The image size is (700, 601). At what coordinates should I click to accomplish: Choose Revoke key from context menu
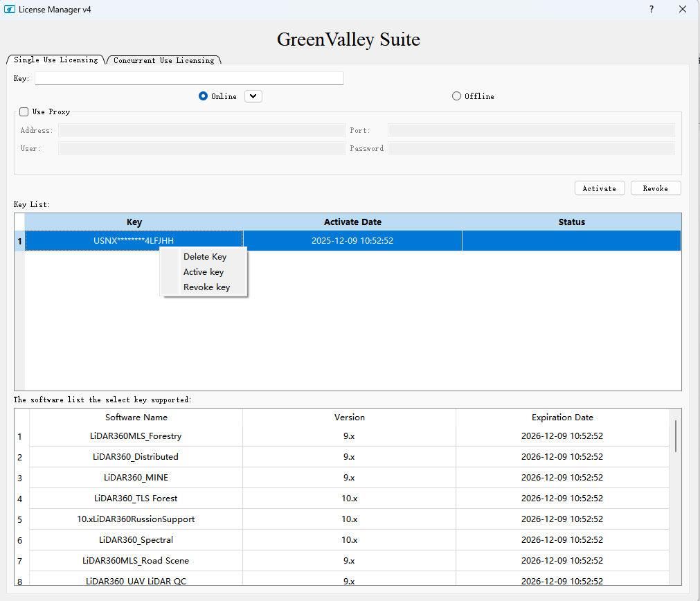point(207,287)
